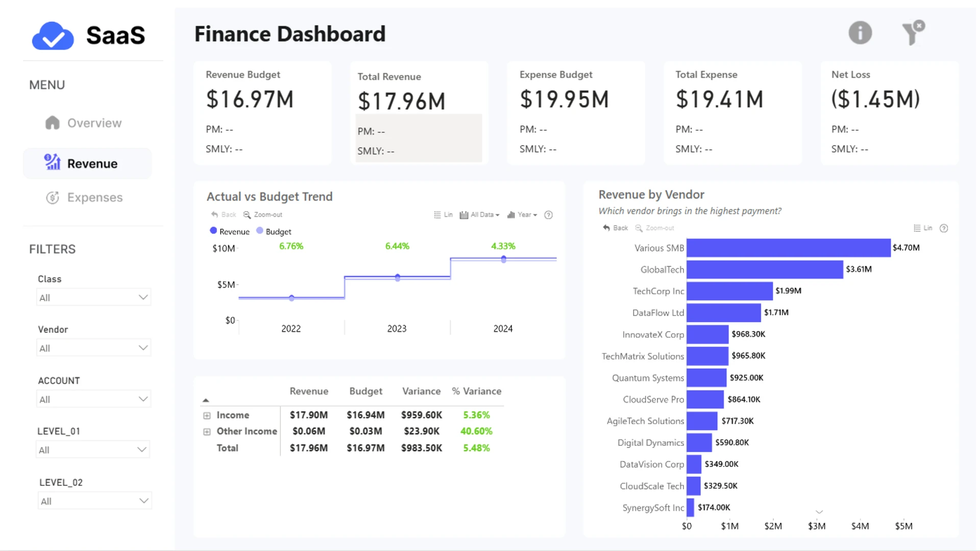Click Zoom-out in Revenue by Vendor chart
The width and height of the screenshot is (980, 551).
pos(655,228)
